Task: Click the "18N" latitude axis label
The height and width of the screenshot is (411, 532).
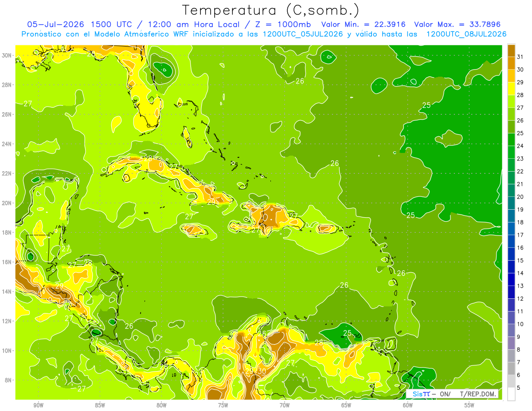Action: (8, 232)
